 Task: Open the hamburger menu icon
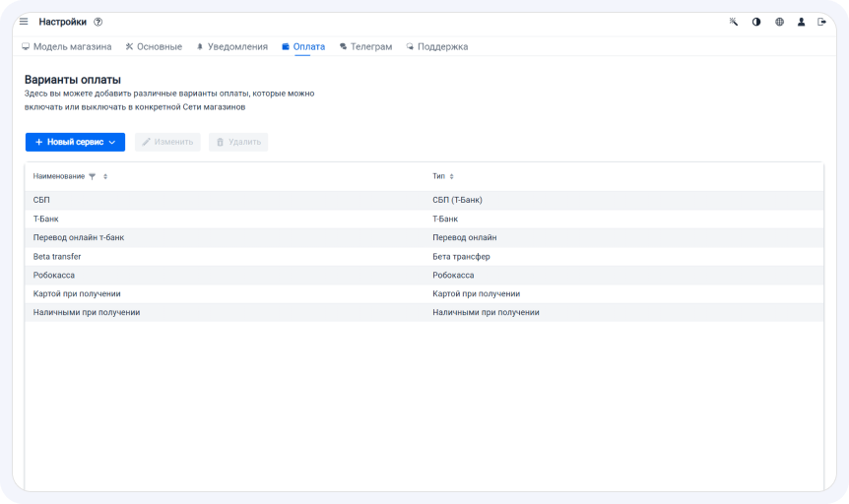[24, 22]
